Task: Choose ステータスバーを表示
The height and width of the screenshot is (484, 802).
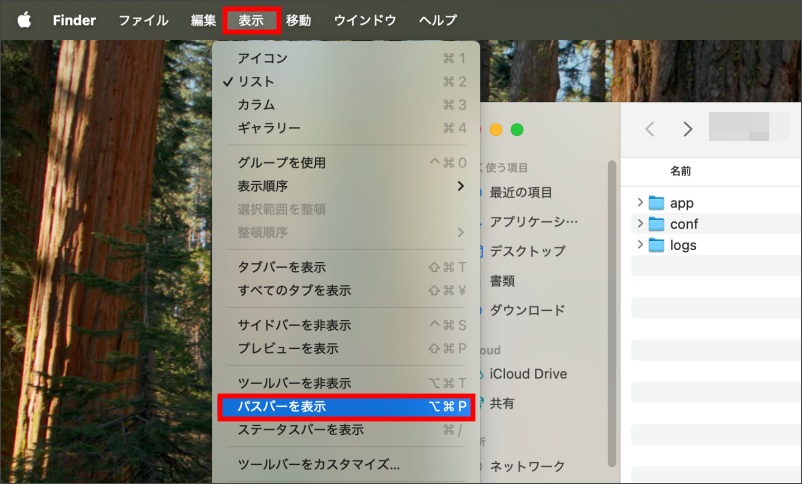Action: pyautogui.click(x=346, y=430)
